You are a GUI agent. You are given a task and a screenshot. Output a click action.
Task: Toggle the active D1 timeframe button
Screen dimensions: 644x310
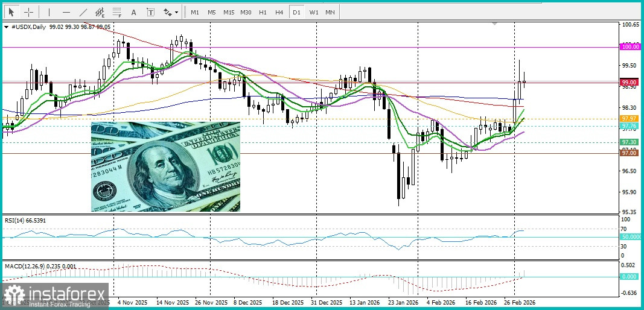coord(296,12)
